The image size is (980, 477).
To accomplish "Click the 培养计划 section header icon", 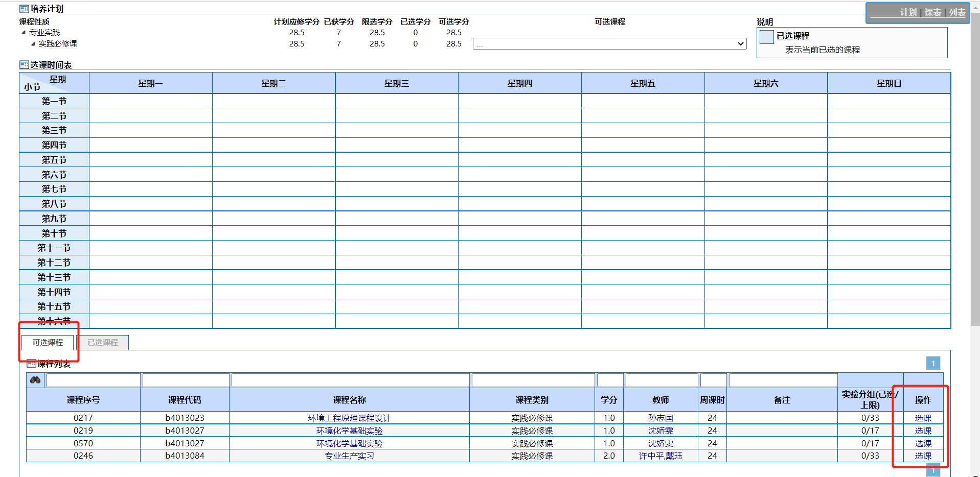I will [x=24, y=9].
